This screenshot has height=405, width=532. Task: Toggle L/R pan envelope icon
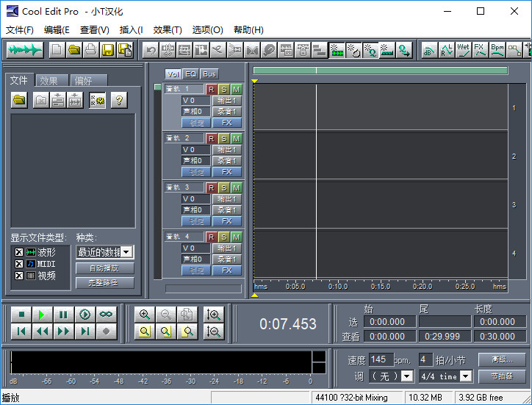coord(446,50)
